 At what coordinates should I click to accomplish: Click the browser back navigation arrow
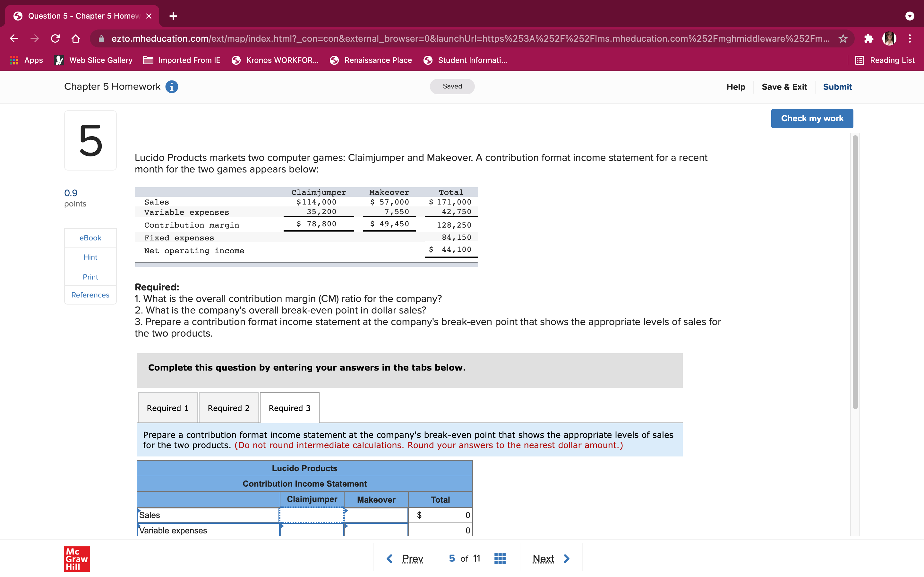click(14, 38)
